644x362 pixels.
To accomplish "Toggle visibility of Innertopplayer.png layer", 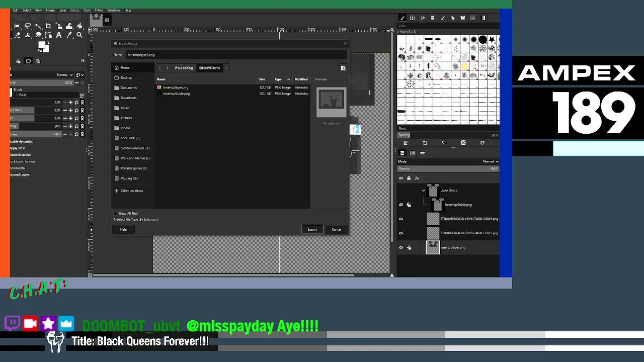I will pos(401,247).
